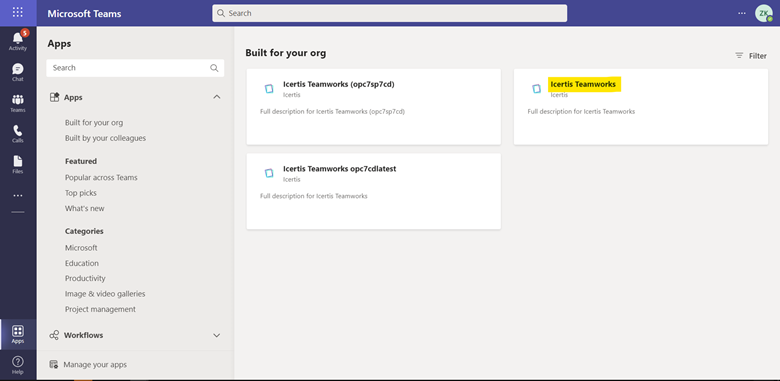Click description of Icertis Teamworks (opc7sp7cd)
780x381 pixels.
(x=332, y=111)
